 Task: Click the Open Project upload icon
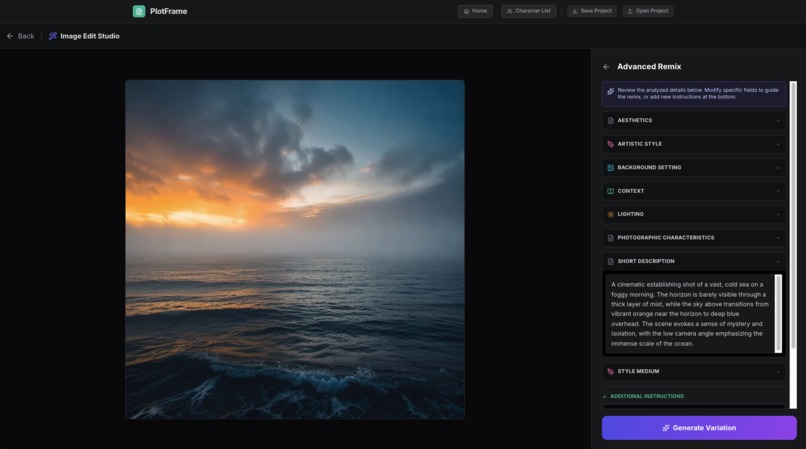(630, 11)
